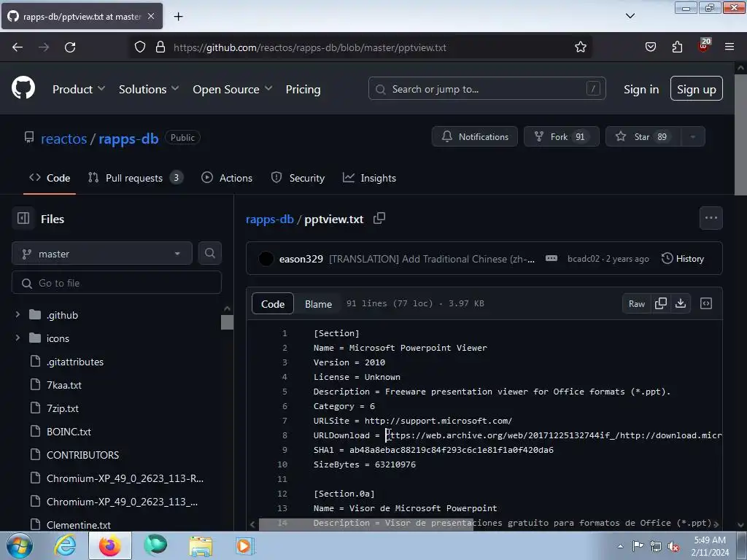The image size is (747, 560).
Task: Open the Product dropdown menu
Action: pyautogui.click(x=79, y=89)
